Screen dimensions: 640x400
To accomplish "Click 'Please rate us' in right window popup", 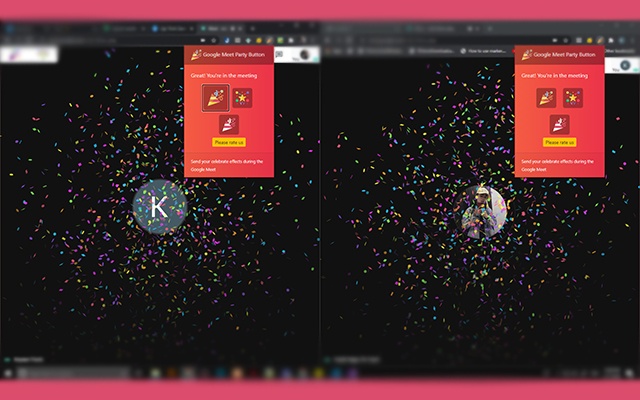I will [560, 142].
